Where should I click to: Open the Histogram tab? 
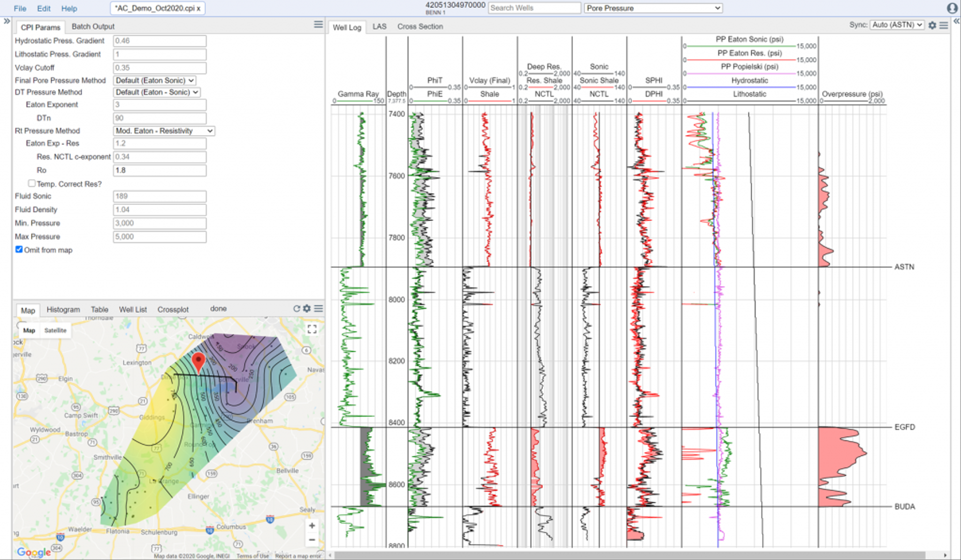(x=63, y=310)
